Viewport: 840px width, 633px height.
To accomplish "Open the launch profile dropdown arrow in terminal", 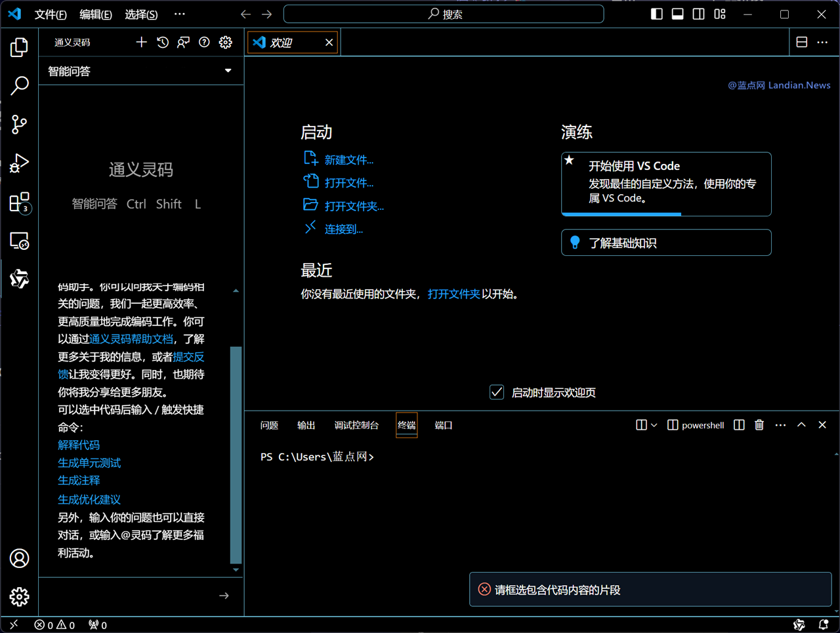I will click(654, 425).
